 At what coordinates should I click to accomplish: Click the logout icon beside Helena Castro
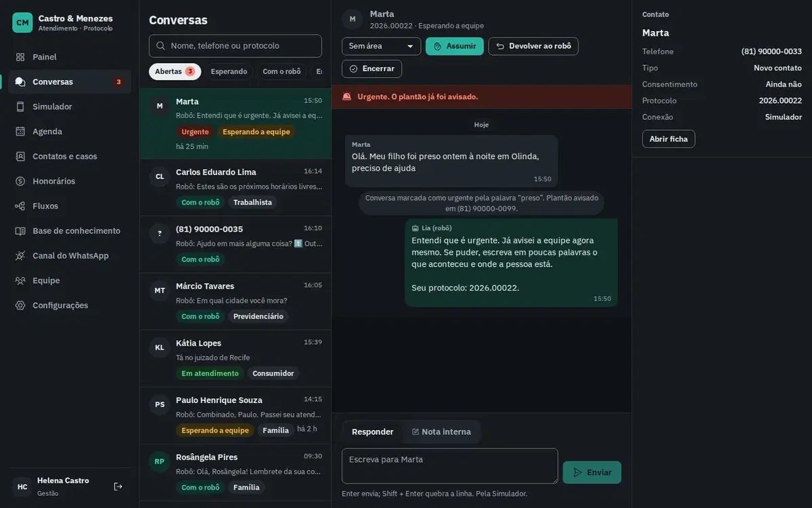118,486
